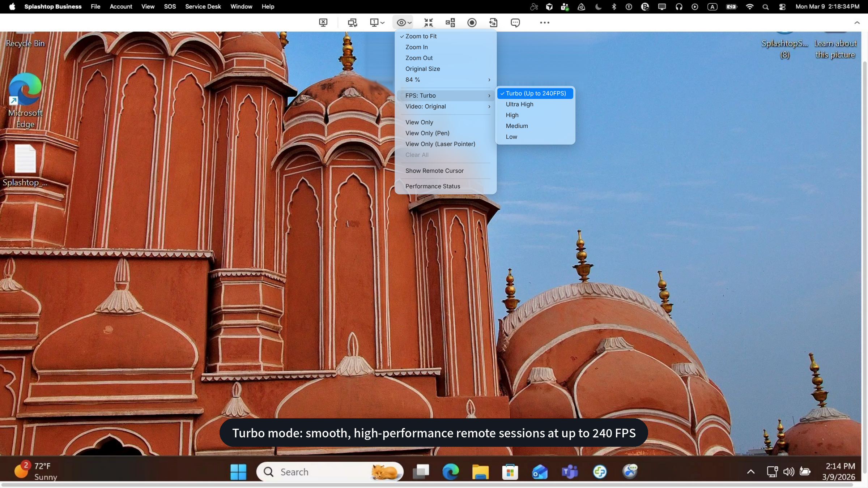Toggle Zoom to Fit option
Viewport: 868px width, 488px height.
446,36
